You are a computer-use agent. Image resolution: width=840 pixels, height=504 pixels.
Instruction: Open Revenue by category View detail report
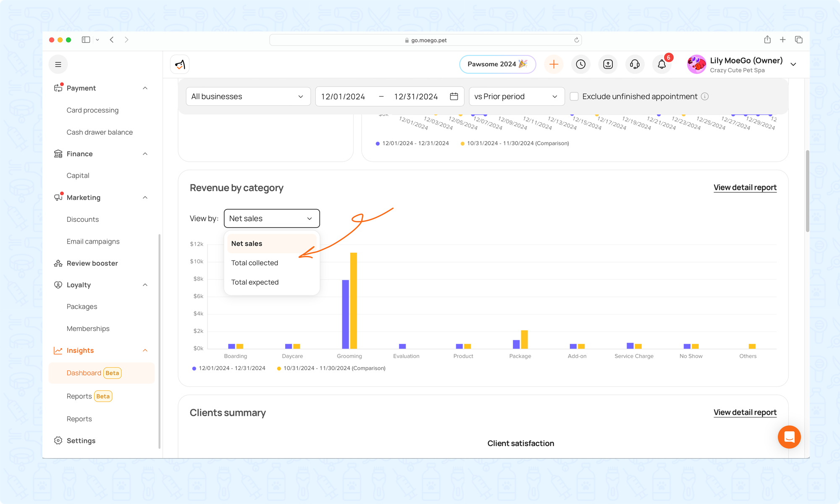745,187
